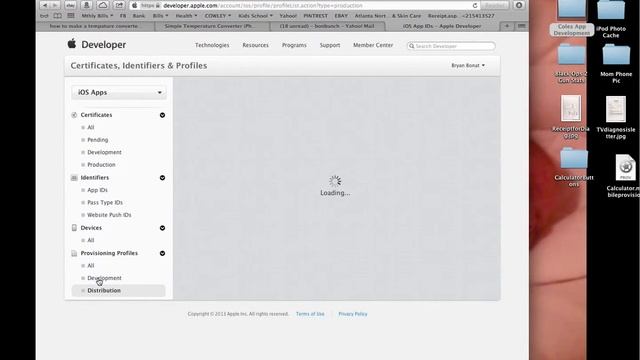Open the COWLEY bookmarks folder
The image size is (640, 360).
coord(218,16)
